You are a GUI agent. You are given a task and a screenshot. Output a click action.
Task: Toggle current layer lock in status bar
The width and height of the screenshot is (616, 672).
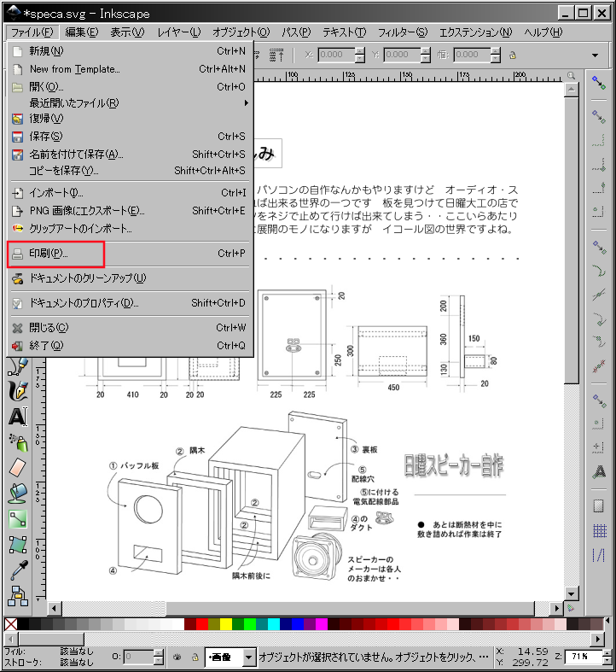195,657
